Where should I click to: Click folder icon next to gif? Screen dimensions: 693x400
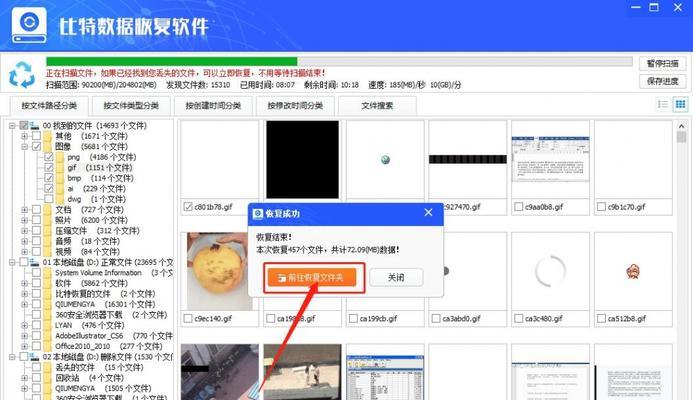coord(60,168)
